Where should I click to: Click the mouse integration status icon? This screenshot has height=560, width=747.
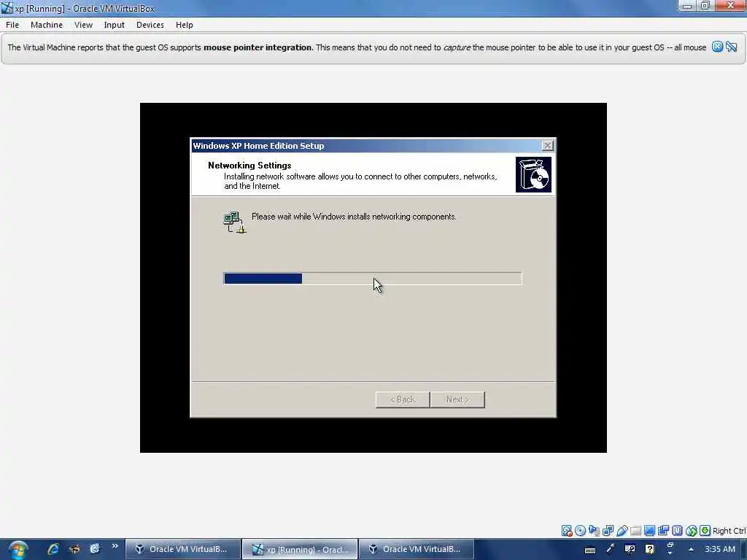[692, 531]
